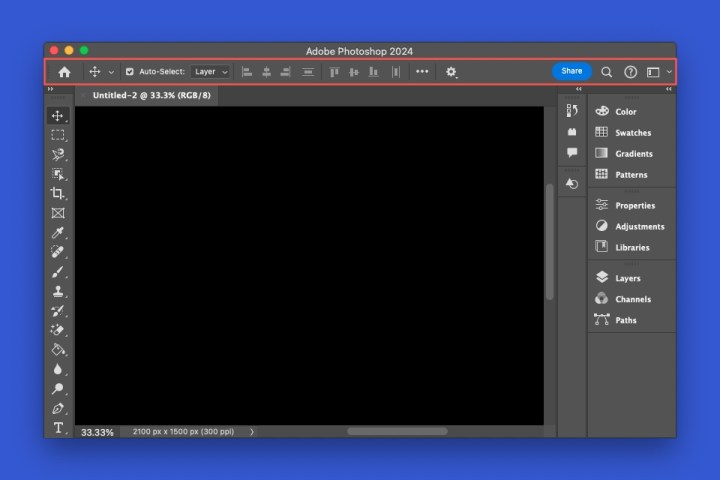
Task: Open the workspace switcher dropdown arrow
Action: tap(669, 72)
